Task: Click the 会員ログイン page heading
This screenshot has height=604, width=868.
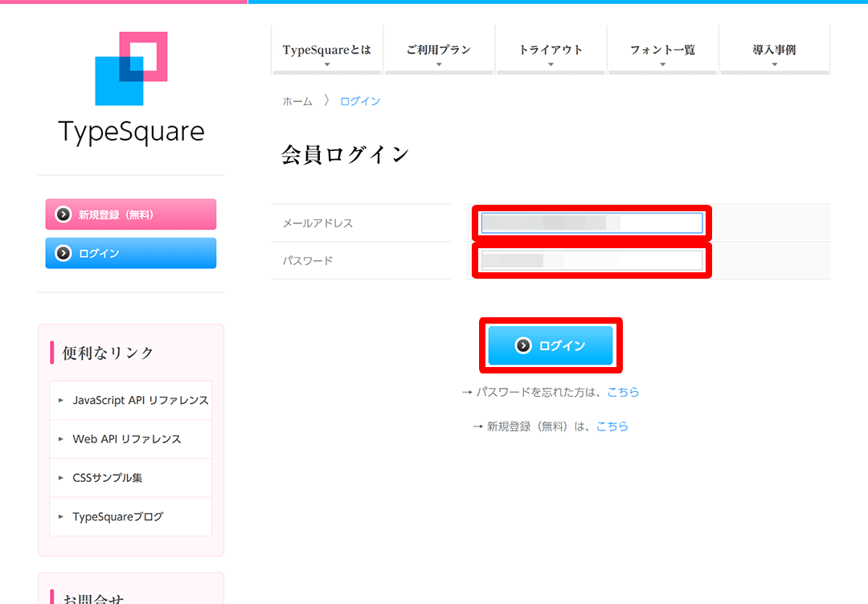Action: (346, 154)
